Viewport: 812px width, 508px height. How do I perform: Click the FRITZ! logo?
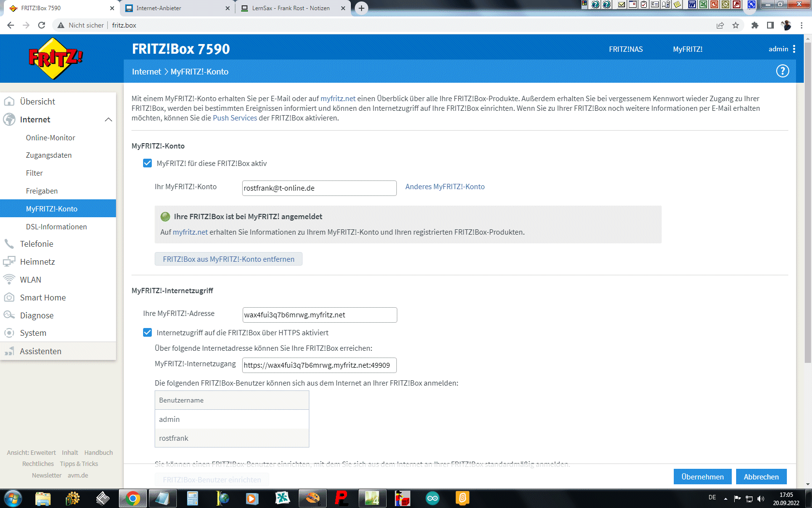(56, 59)
